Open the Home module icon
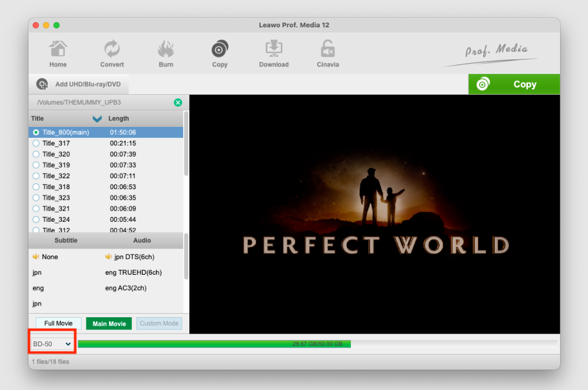588x390 pixels. (58, 49)
